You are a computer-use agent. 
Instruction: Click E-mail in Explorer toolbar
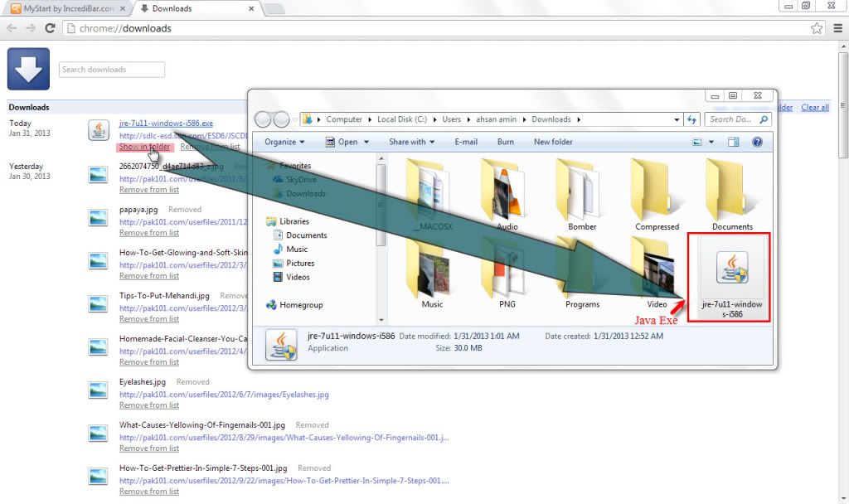coord(466,142)
